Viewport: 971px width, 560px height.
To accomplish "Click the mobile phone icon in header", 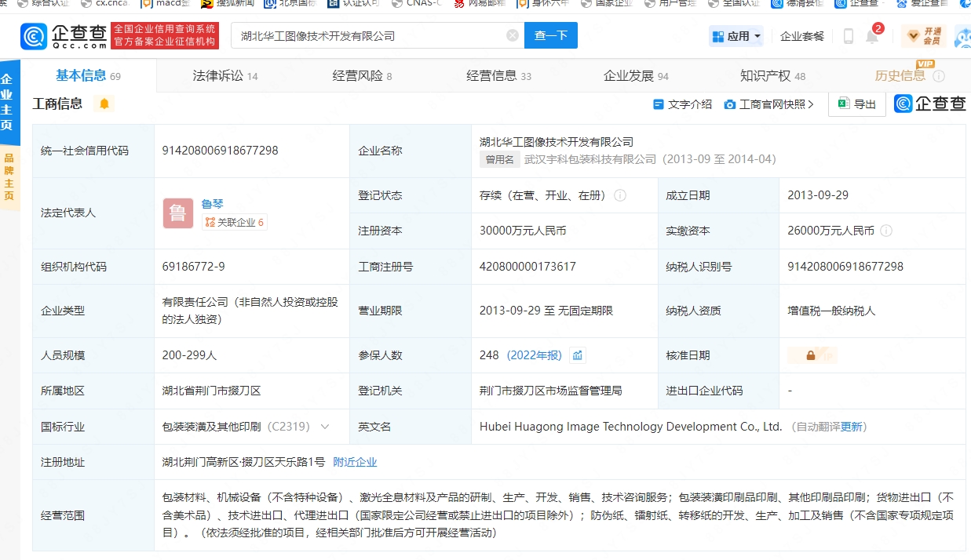I will [849, 36].
